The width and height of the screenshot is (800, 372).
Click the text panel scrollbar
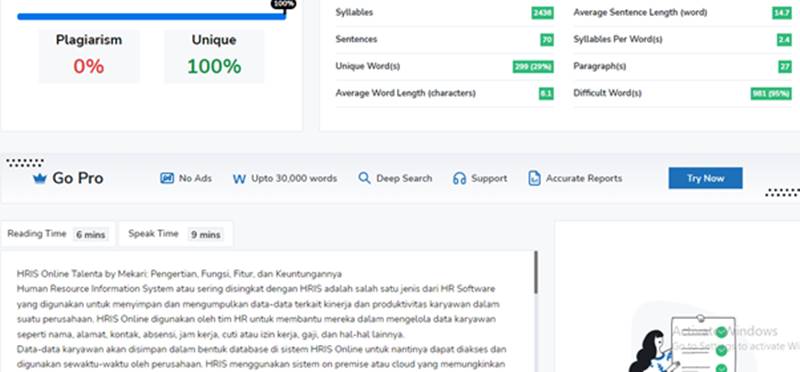(x=535, y=272)
